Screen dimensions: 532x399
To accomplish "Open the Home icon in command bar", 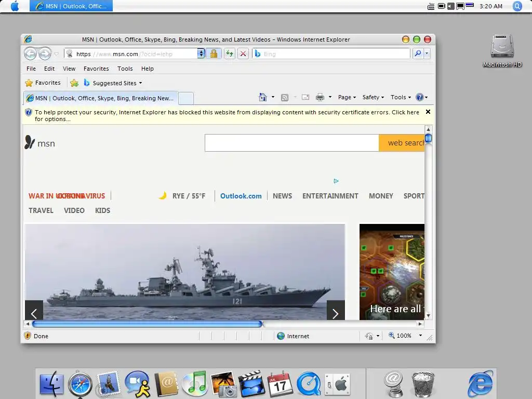I will click(262, 97).
